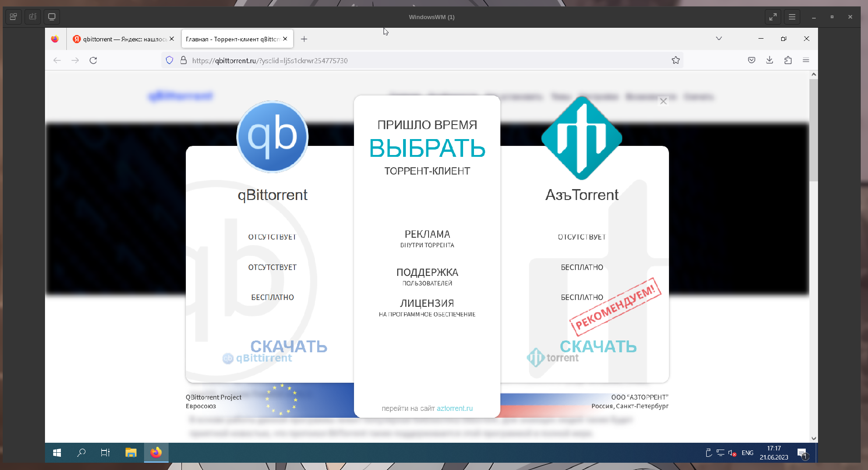This screenshot has width=868, height=470.
Task: Click the qBittorrent heading text
Action: [x=273, y=195]
